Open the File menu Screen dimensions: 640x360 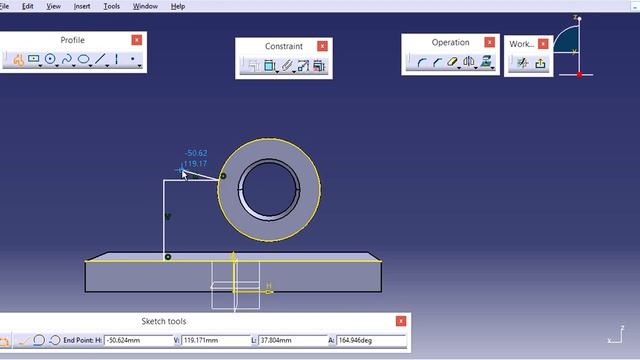[x=4, y=6]
